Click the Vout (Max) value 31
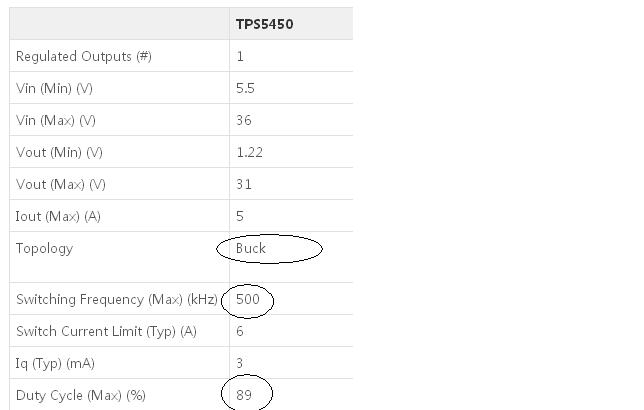Viewport: 644px width, 410px height. point(244,184)
